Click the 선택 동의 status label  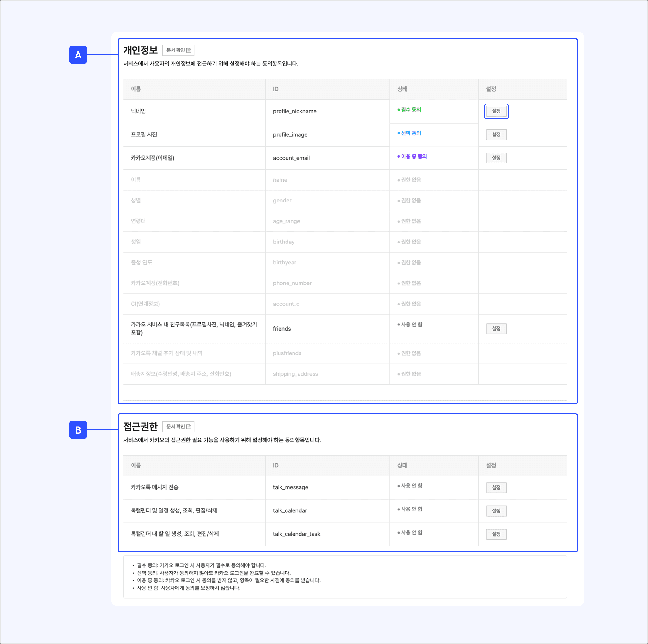coord(410,133)
